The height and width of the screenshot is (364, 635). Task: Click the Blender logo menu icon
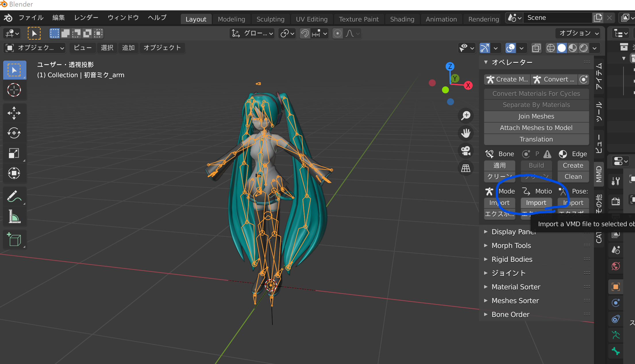pos(8,18)
